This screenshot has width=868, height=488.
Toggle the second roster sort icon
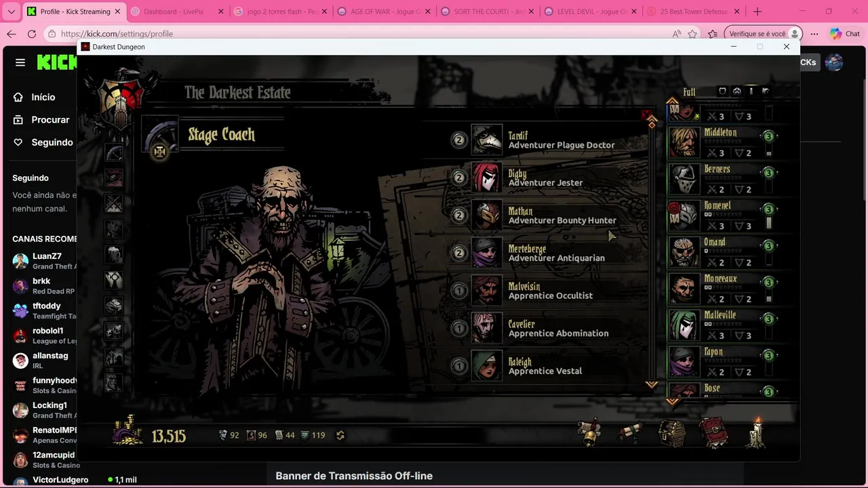click(737, 91)
